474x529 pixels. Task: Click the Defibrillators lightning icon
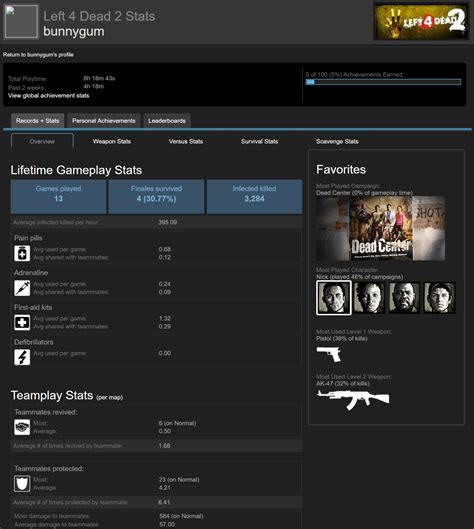22,357
